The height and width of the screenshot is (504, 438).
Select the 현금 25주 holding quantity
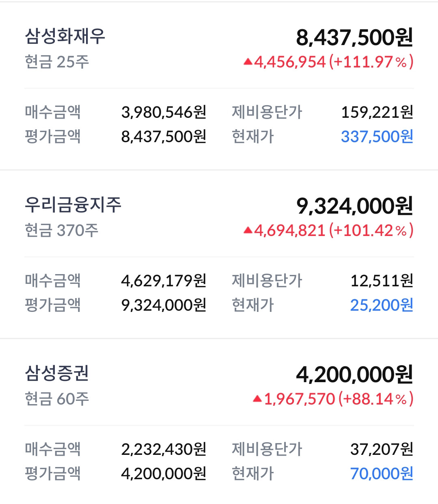point(57,62)
